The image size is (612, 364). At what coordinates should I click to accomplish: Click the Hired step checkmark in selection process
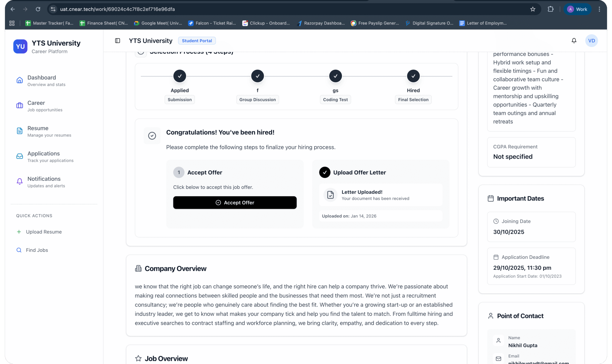click(x=413, y=76)
